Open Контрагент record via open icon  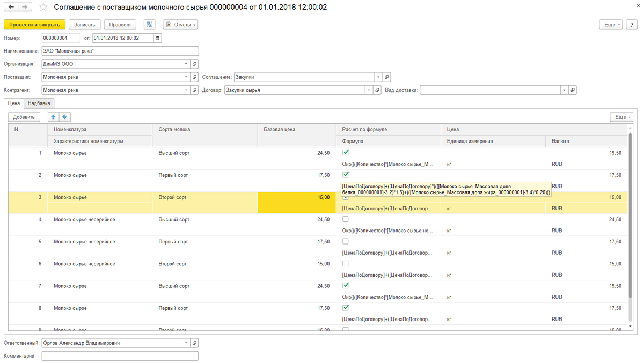[x=194, y=90]
